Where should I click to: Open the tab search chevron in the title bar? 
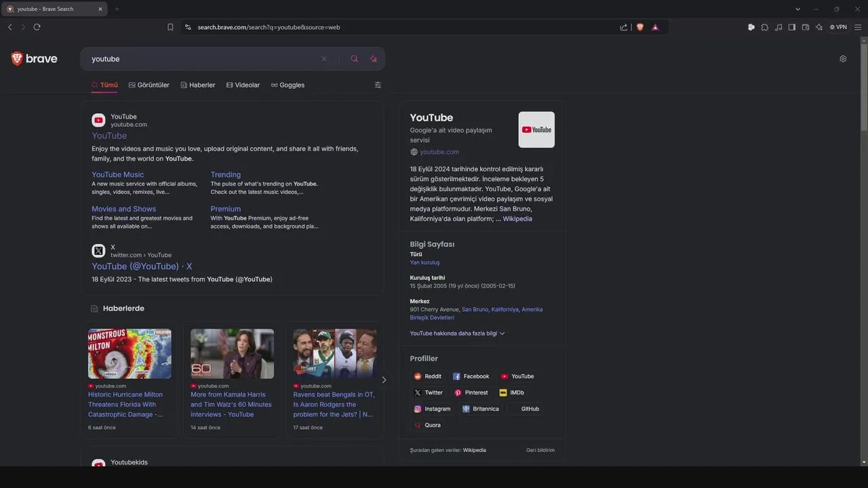tap(797, 9)
